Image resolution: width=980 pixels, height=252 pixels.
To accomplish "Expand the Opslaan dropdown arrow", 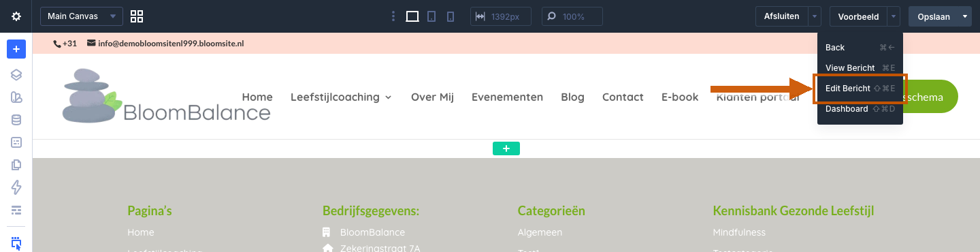I will (x=965, y=16).
